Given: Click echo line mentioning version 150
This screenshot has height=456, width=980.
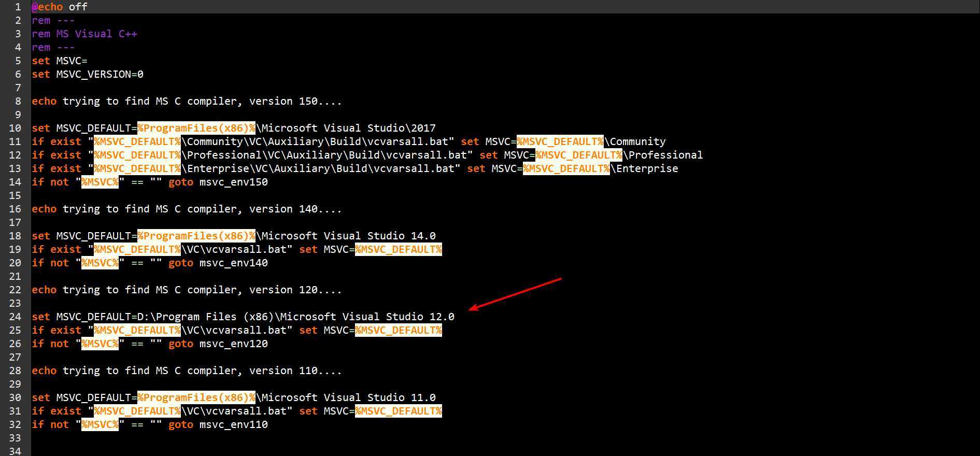Looking at the screenshot, I should pos(187,101).
